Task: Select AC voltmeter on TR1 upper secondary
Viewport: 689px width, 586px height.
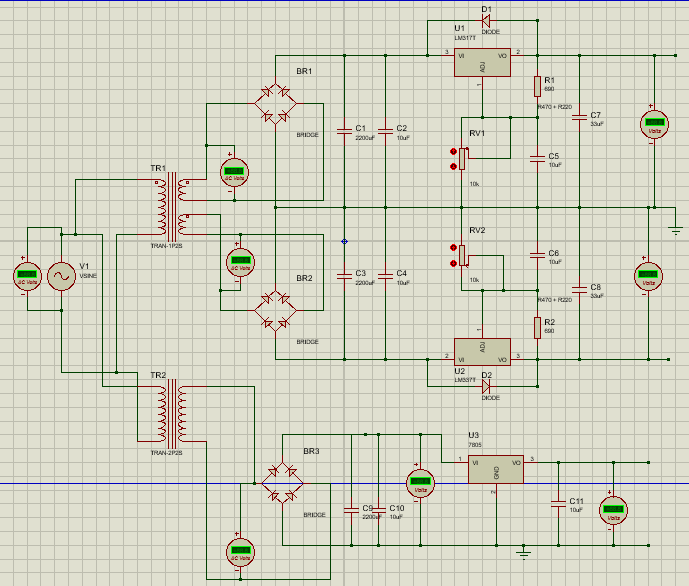Action: 234,172
